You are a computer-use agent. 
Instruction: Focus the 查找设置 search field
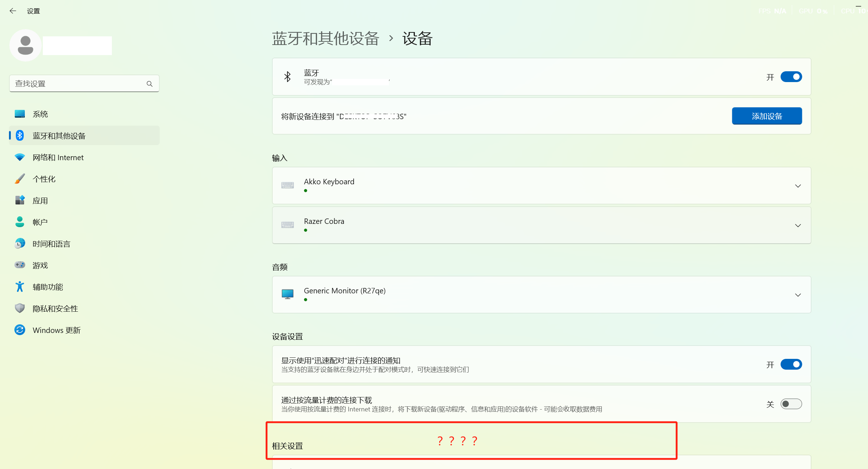click(x=77, y=84)
